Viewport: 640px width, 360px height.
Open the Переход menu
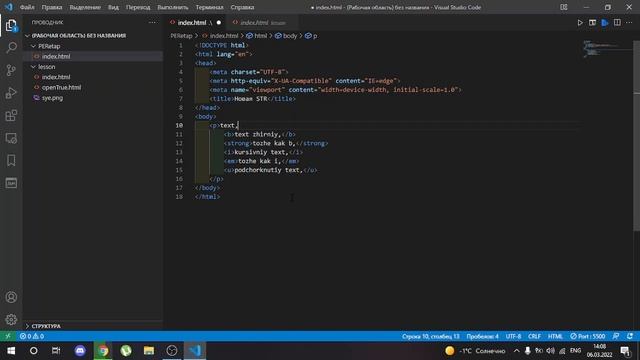[138, 7]
